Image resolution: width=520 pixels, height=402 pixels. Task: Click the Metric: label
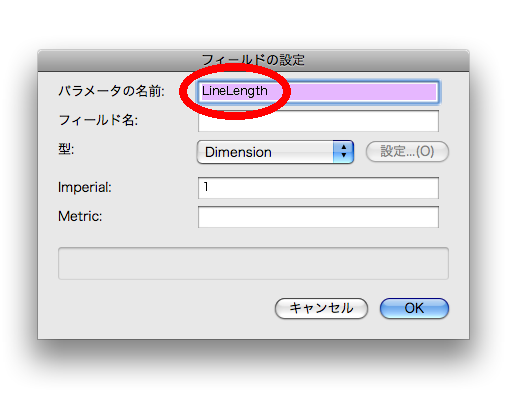tap(80, 216)
